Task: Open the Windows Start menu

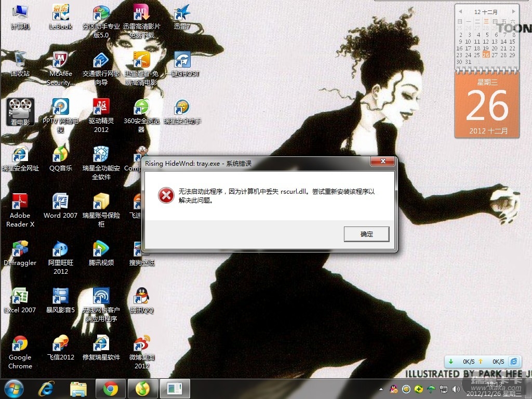Action: 14,389
